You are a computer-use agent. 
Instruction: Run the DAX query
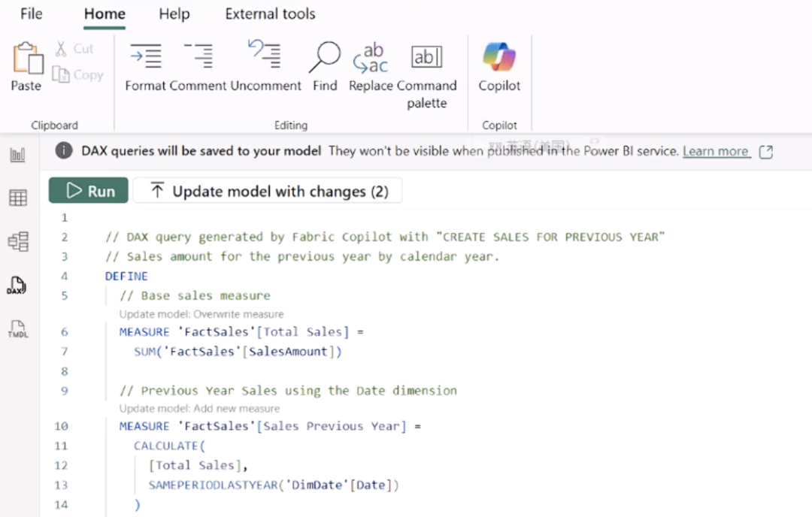(89, 190)
